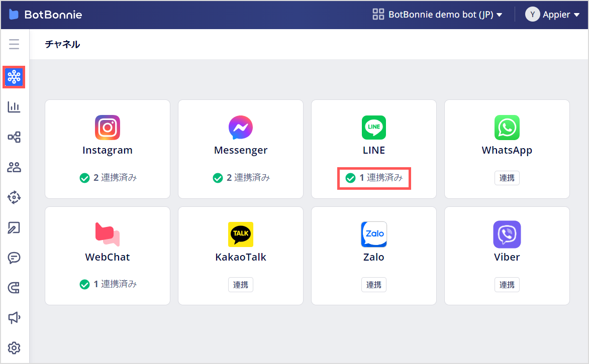Click the WebChat channel name
The width and height of the screenshot is (589, 364).
point(108,257)
